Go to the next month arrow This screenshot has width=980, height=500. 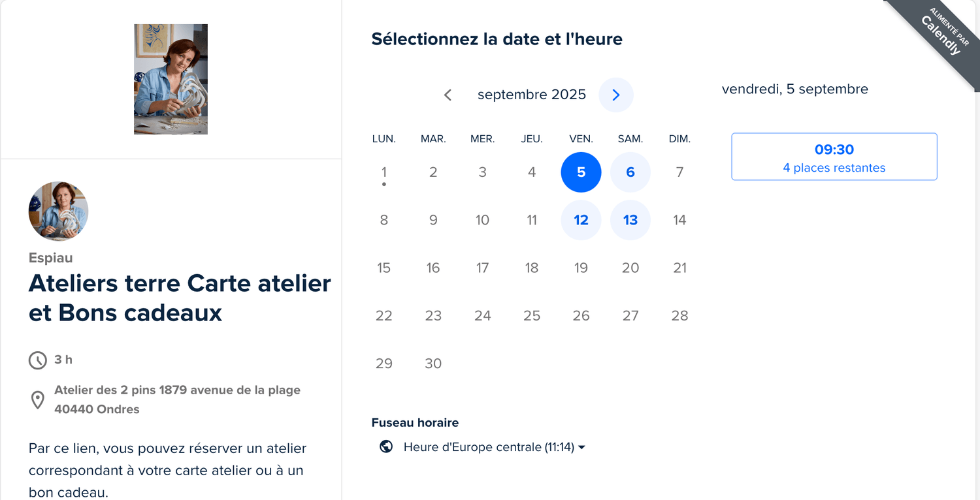(x=616, y=95)
